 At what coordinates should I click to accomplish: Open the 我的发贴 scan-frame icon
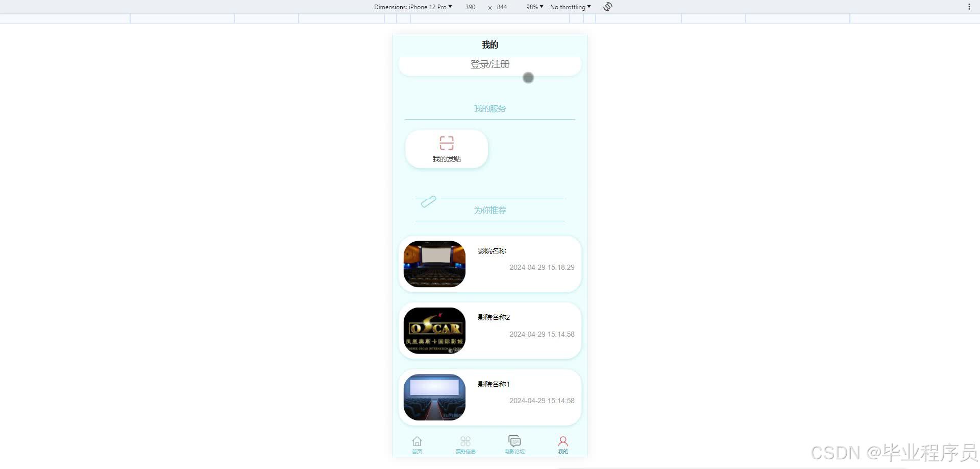pos(447,143)
